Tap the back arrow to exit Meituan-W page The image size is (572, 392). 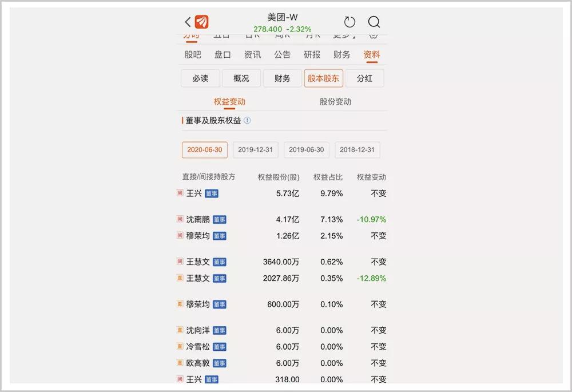(188, 22)
